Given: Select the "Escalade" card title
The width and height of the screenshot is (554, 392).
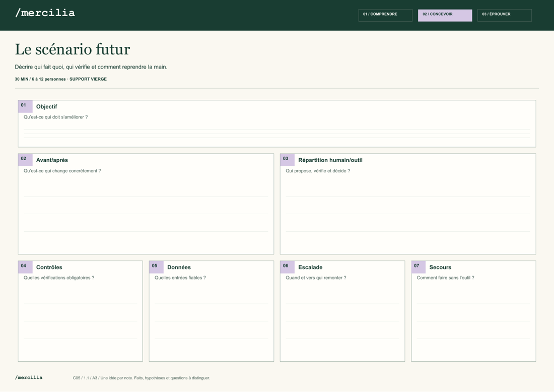Looking at the screenshot, I should [310, 267].
